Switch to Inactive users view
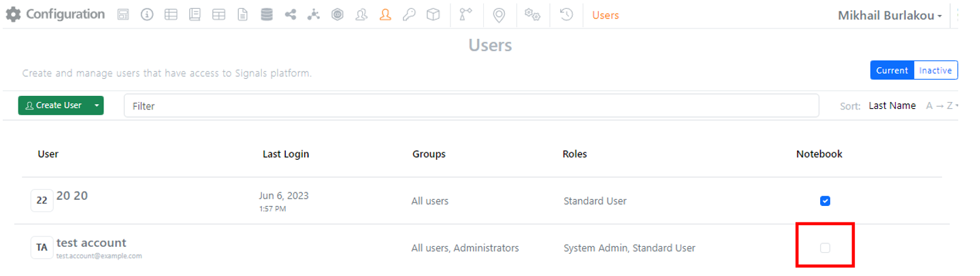This screenshot has width=980, height=276. click(x=935, y=70)
